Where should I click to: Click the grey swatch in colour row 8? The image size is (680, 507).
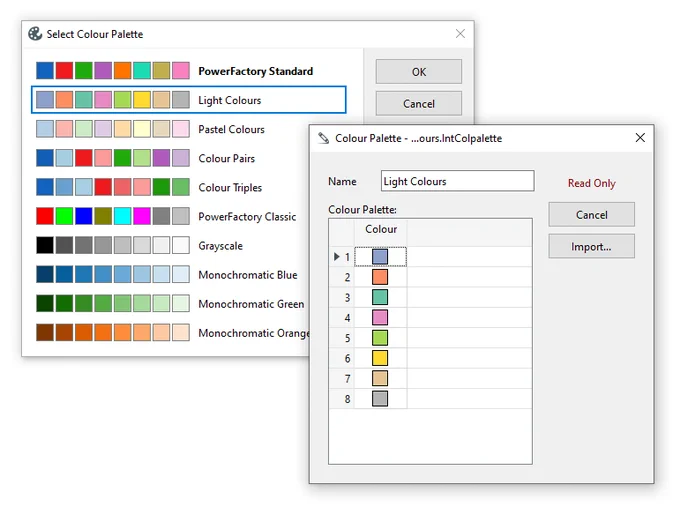point(380,399)
